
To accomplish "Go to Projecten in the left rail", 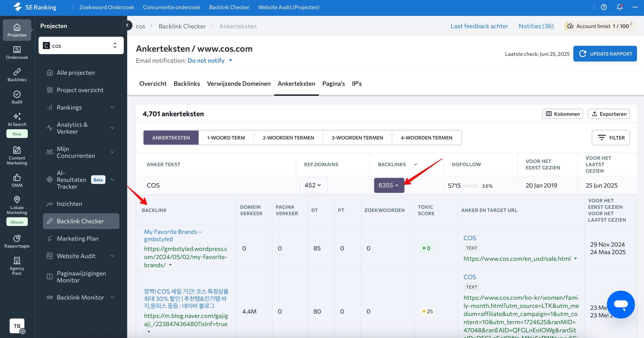I will pyautogui.click(x=17, y=30).
